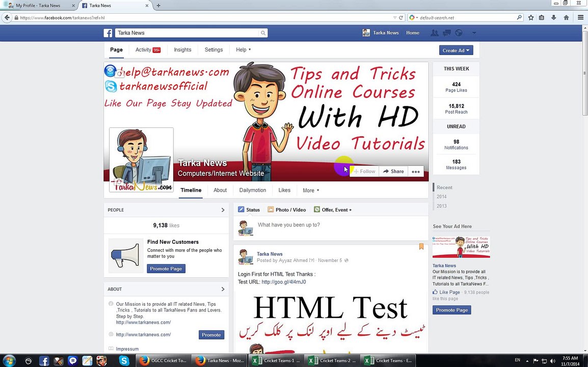Viewport: 588px width, 367px height.
Task: Select Offer, Event + composer tab
Action: point(333,210)
